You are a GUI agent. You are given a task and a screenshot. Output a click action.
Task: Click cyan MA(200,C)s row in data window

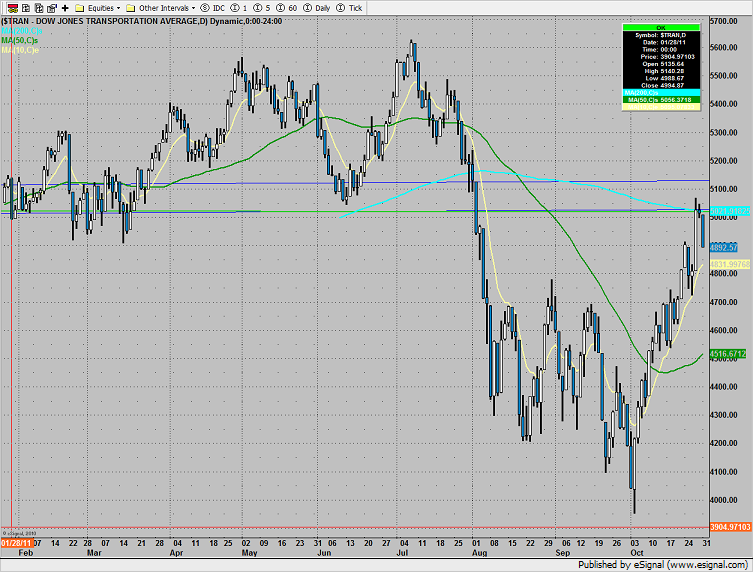(661, 93)
